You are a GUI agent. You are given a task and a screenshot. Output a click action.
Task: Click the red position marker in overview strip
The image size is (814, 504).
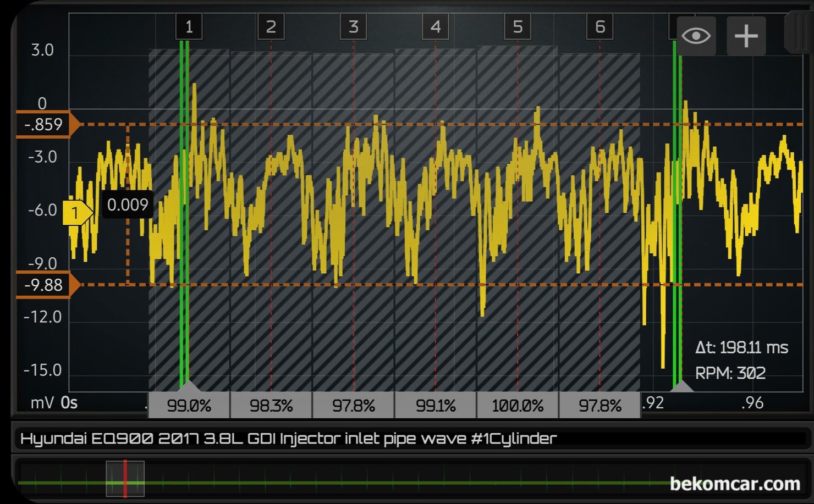click(125, 479)
